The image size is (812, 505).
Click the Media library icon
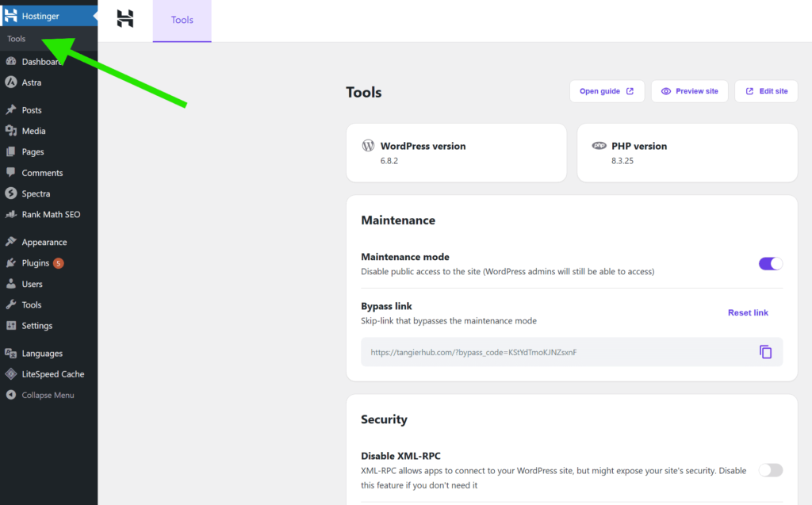click(11, 131)
